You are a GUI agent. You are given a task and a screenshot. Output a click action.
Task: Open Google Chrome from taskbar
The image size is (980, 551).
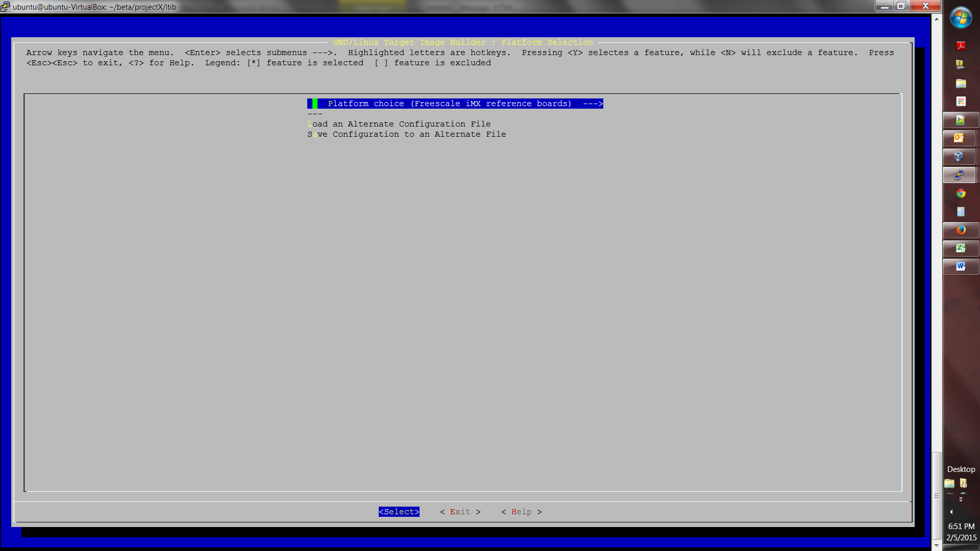click(961, 193)
